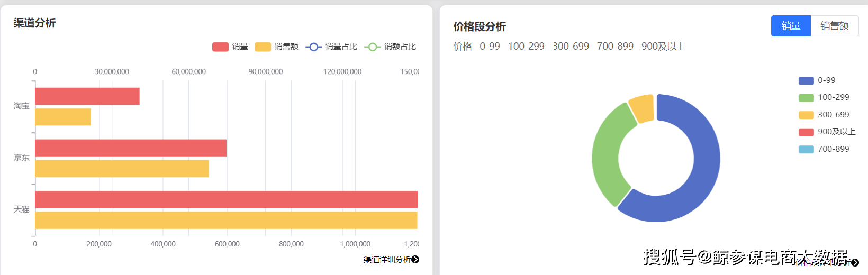Click the red 销量 bar for 淘宝
Screen dimensions: 868x275
point(87,96)
